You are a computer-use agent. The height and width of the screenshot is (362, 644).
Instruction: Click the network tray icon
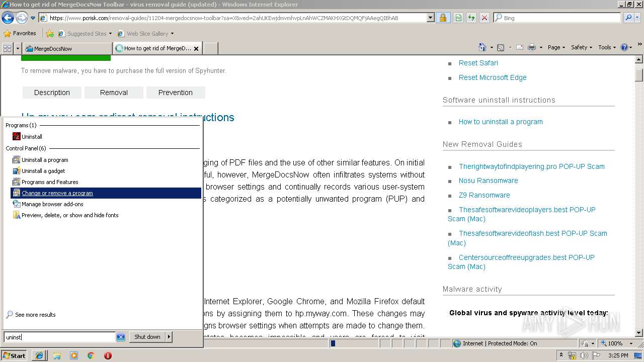tap(572, 355)
